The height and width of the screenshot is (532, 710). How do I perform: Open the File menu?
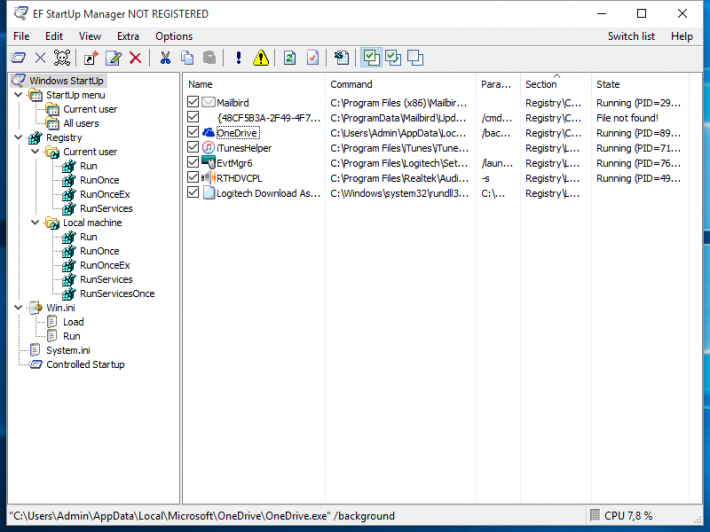click(x=21, y=36)
